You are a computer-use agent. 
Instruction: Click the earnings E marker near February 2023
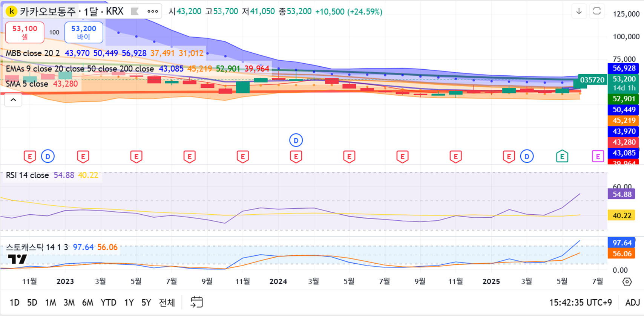[83, 156]
